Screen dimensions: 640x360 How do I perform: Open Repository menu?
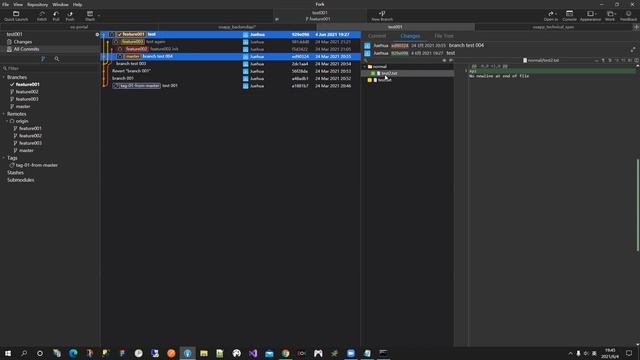[x=38, y=4]
